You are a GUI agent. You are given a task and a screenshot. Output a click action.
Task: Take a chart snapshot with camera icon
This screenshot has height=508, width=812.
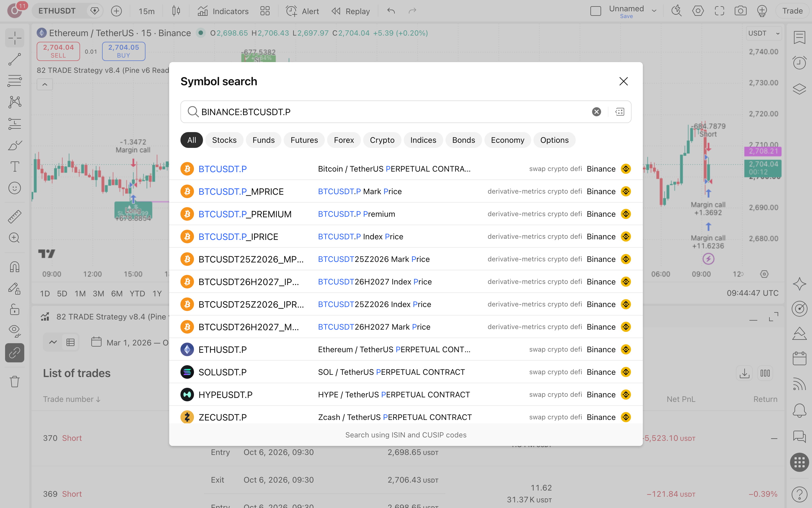tap(741, 11)
